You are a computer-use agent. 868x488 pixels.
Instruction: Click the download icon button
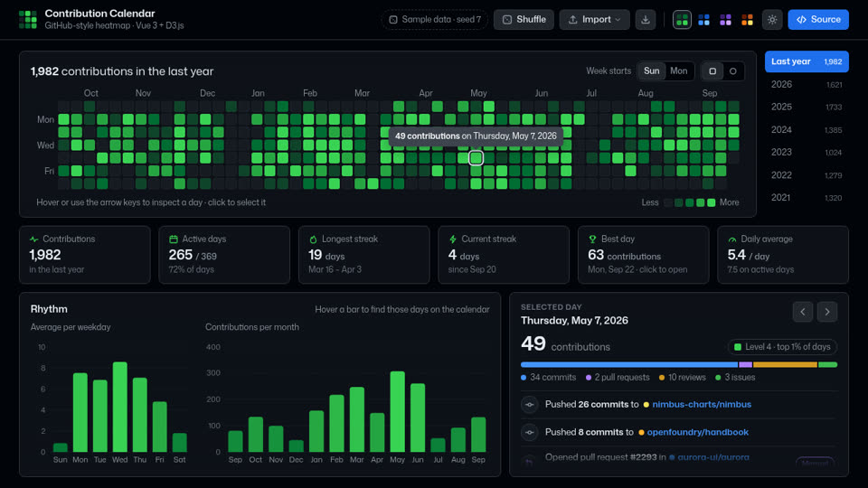pyautogui.click(x=646, y=19)
